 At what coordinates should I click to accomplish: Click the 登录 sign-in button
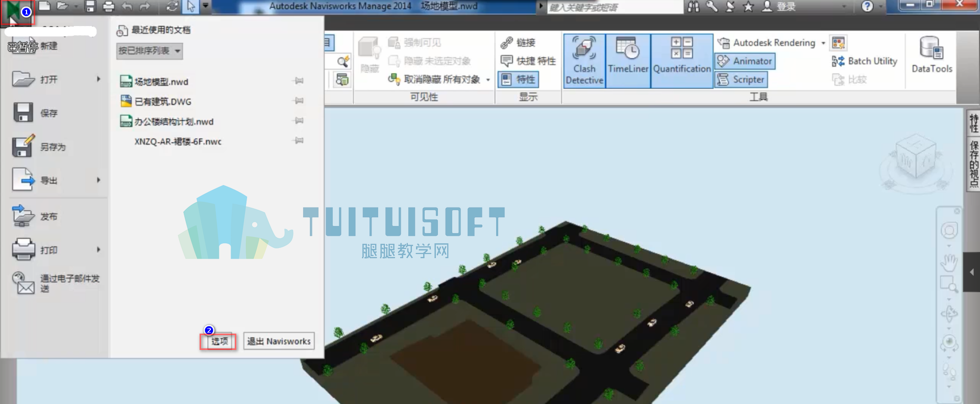pyautogui.click(x=778, y=7)
